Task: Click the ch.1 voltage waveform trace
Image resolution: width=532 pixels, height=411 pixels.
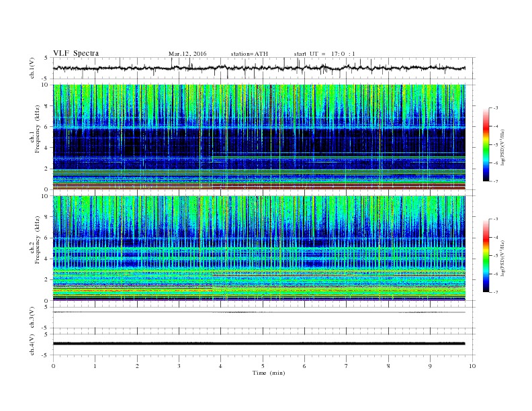Action: pos(259,68)
